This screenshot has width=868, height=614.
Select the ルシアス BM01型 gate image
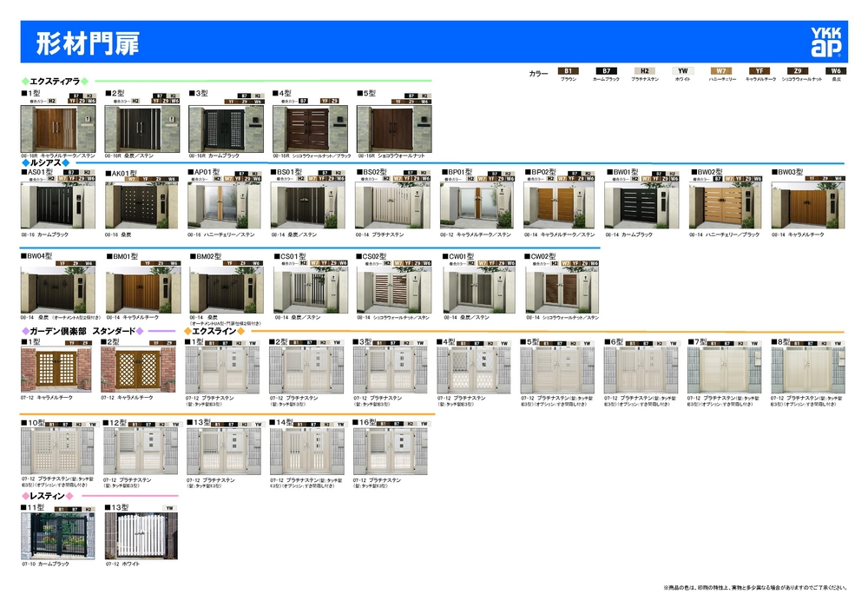pyautogui.click(x=143, y=289)
